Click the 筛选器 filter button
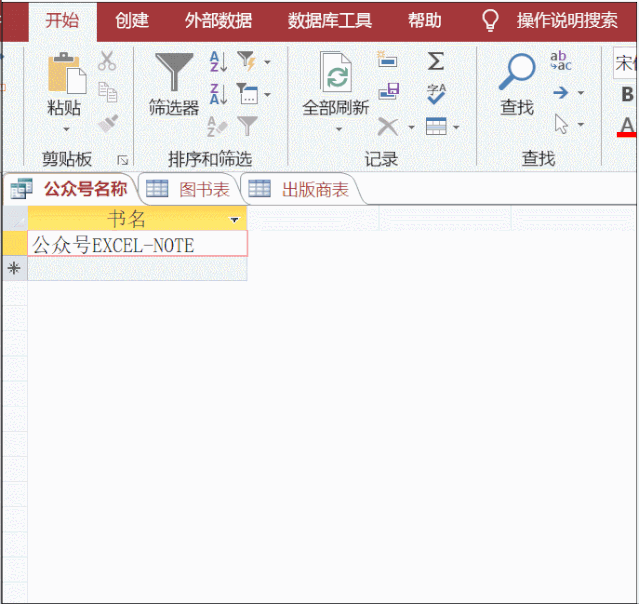This screenshot has width=639, height=604. [x=174, y=84]
